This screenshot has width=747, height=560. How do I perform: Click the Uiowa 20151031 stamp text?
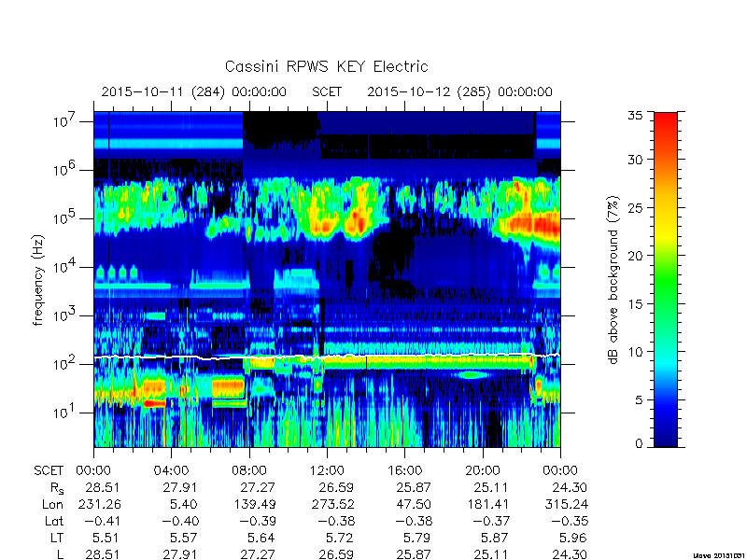pos(720,556)
